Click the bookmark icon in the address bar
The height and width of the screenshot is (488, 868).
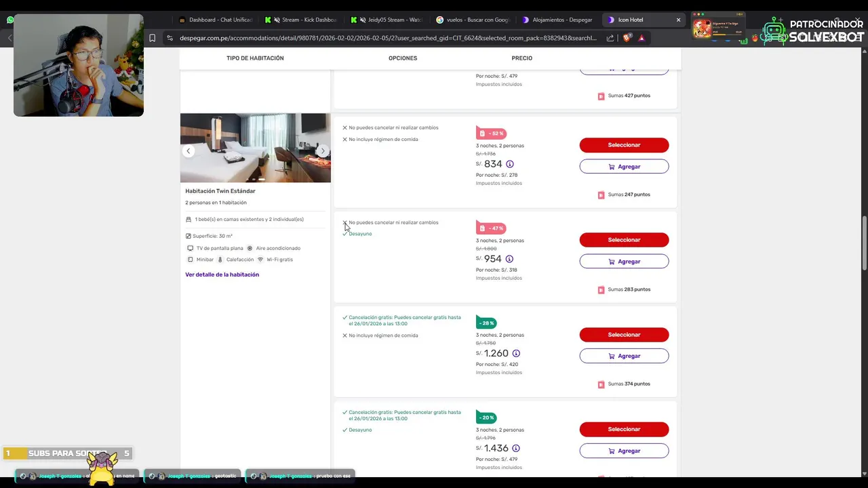152,38
